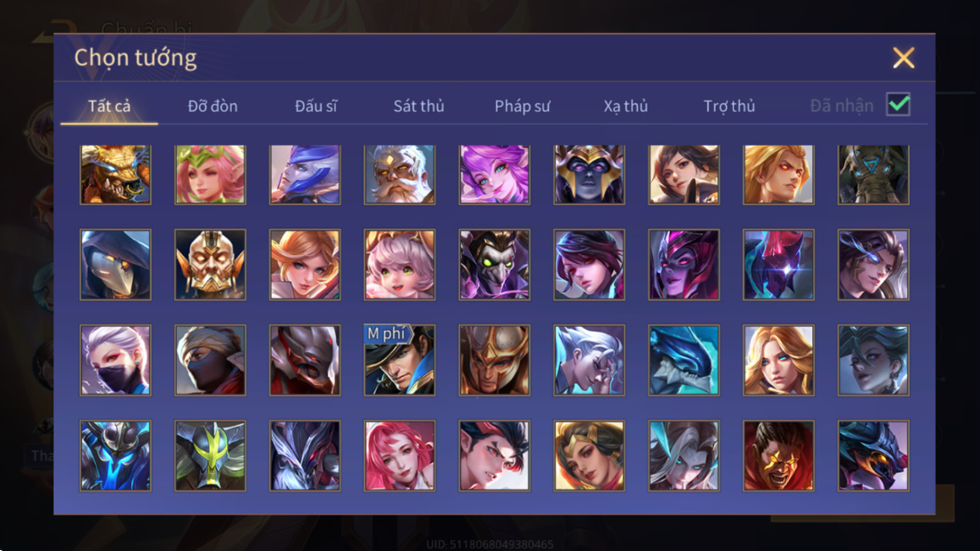Switch to the Đỡ đòn tab
The width and height of the screenshot is (980, 551).
click(213, 106)
